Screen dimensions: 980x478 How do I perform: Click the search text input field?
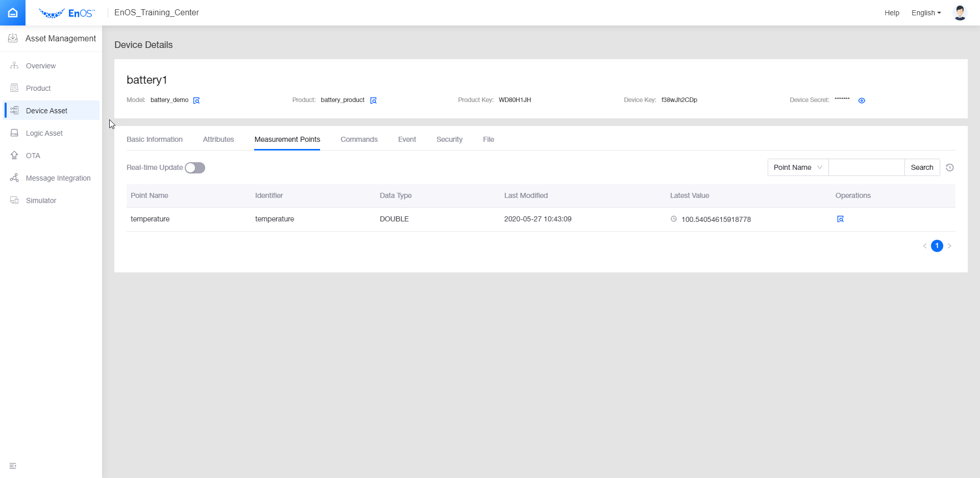click(866, 167)
